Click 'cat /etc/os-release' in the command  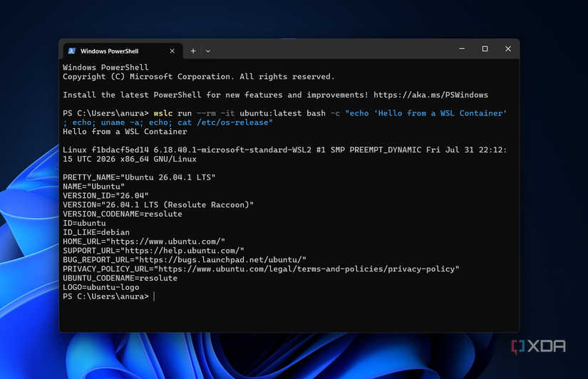[x=223, y=123]
